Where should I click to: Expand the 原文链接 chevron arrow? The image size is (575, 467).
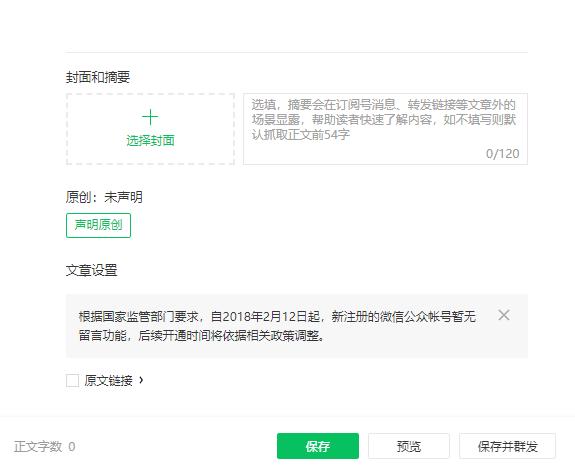tap(141, 380)
